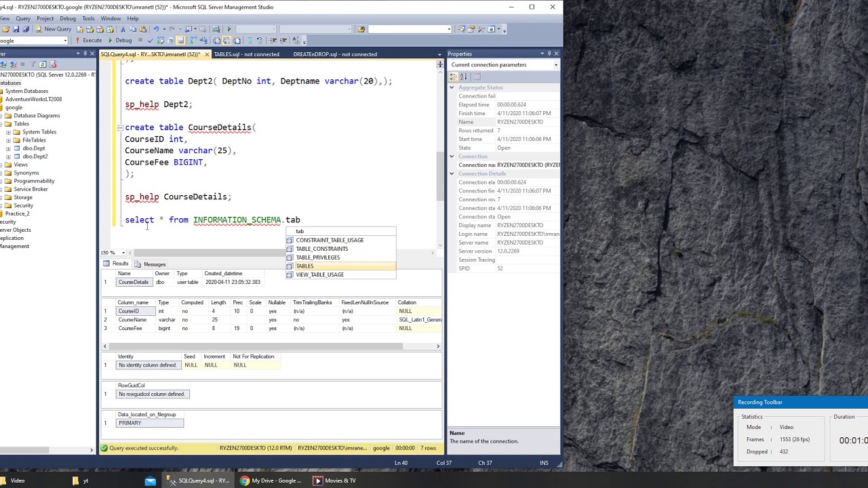Select Views folder in Object Explorer

21,165
